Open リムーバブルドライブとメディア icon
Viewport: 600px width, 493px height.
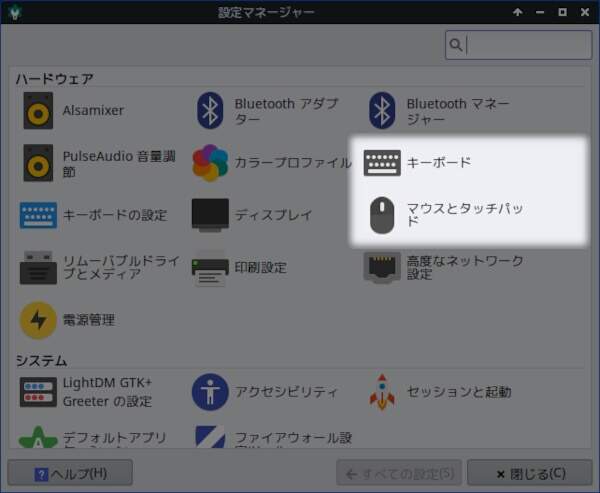tap(38, 267)
